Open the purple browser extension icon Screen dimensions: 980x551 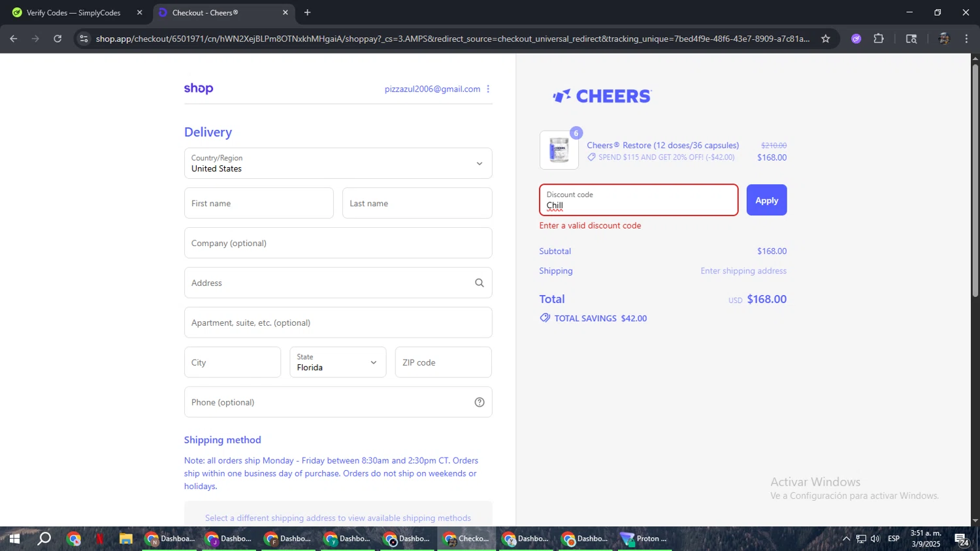(856, 39)
